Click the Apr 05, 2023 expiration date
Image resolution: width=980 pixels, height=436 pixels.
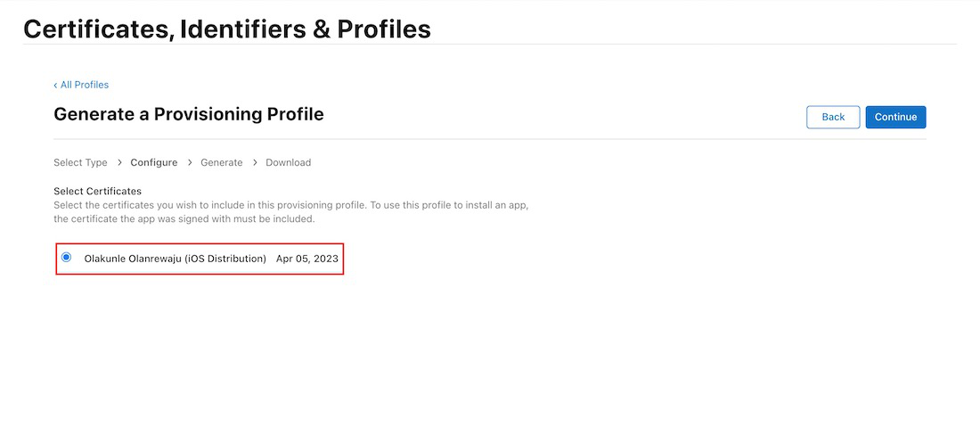307,259
